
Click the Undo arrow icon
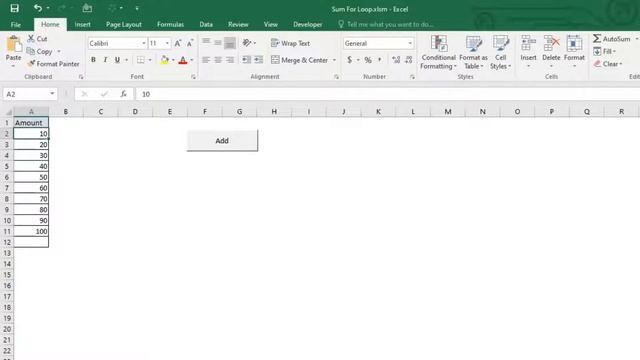pos(38,8)
